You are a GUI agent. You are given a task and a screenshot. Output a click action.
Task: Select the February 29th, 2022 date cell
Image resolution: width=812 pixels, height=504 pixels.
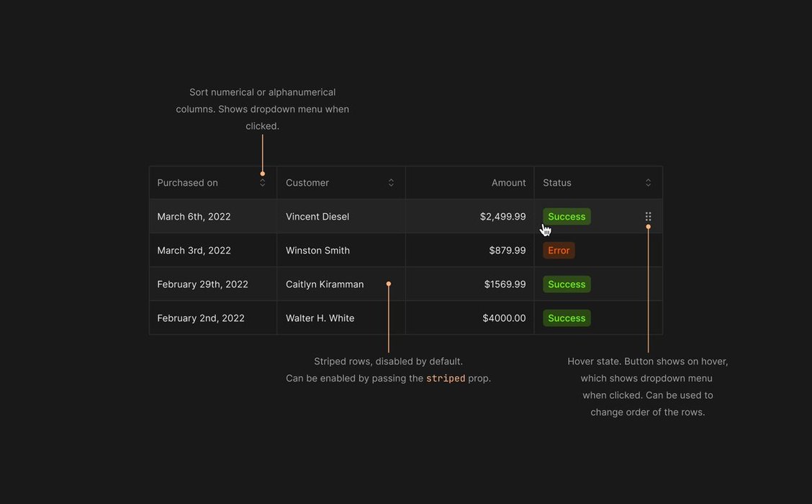tap(202, 284)
